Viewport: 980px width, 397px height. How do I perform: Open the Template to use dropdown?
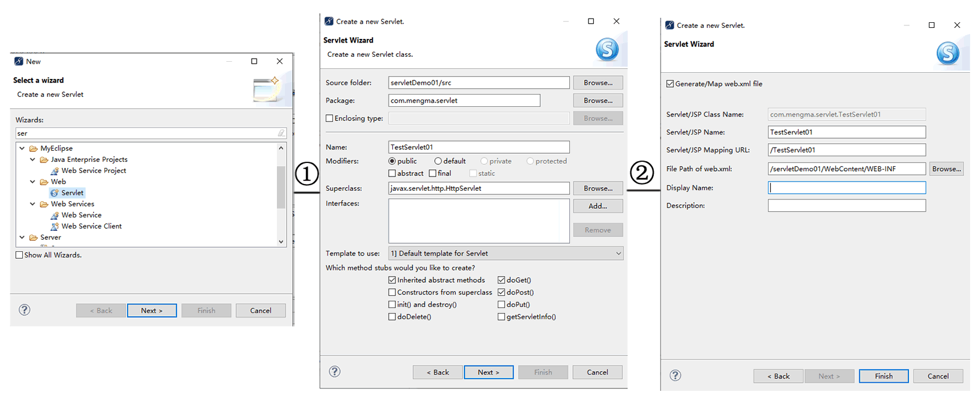pyautogui.click(x=618, y=254)
